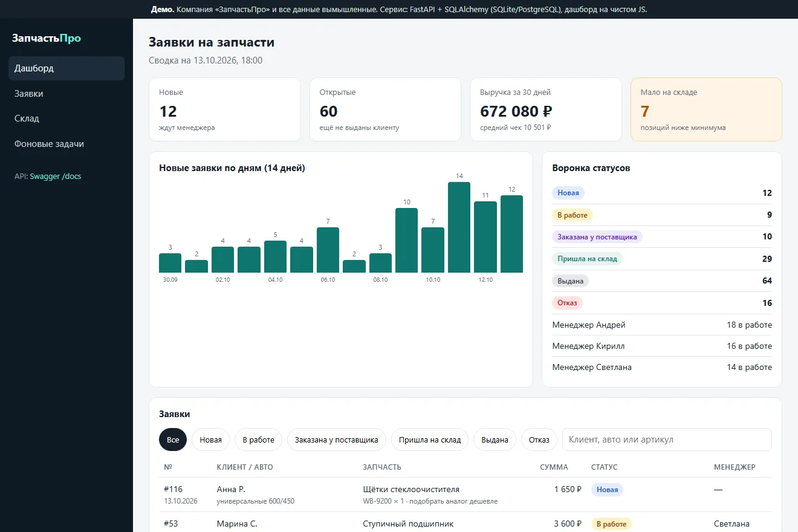
Task: Click the Открытые 60 summary card
Action: pos(385,109)
